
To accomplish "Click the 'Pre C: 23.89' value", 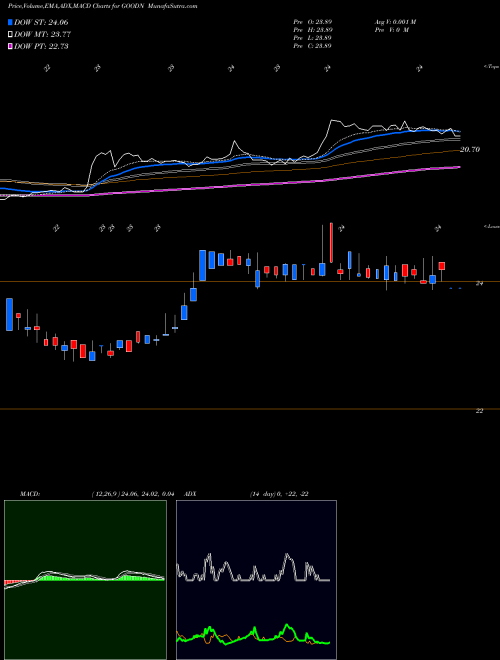I will [312, 46].
